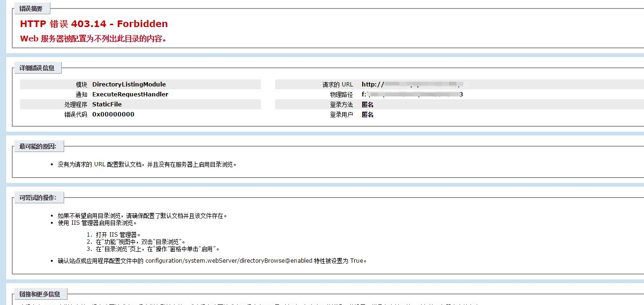
Task: Select the StaticFile handler value
Action: click(107, 105)
